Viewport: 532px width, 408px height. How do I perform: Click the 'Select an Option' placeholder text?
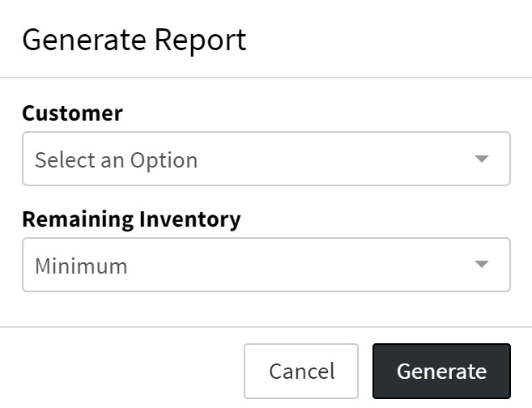pos(116,159)
